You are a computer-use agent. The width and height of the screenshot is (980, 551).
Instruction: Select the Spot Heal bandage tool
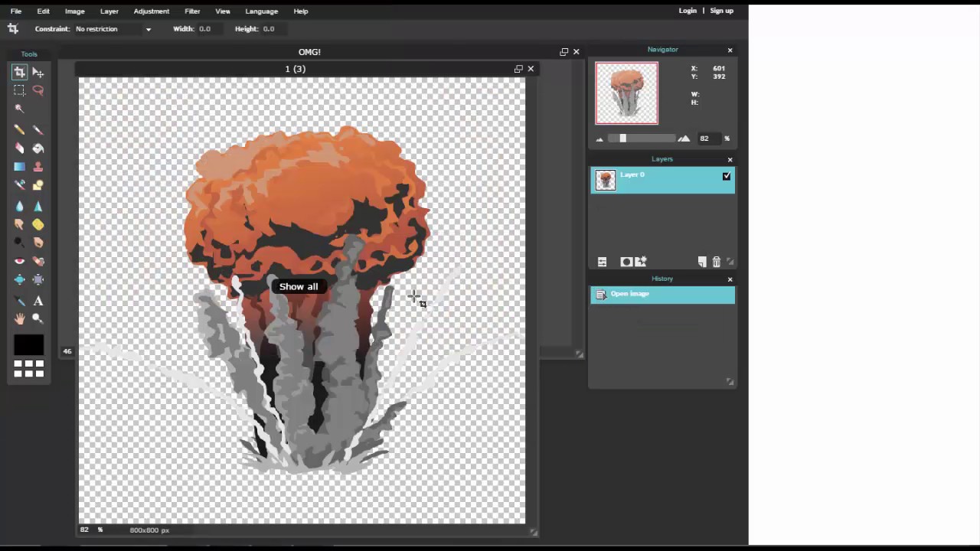(x=38, y=262)
